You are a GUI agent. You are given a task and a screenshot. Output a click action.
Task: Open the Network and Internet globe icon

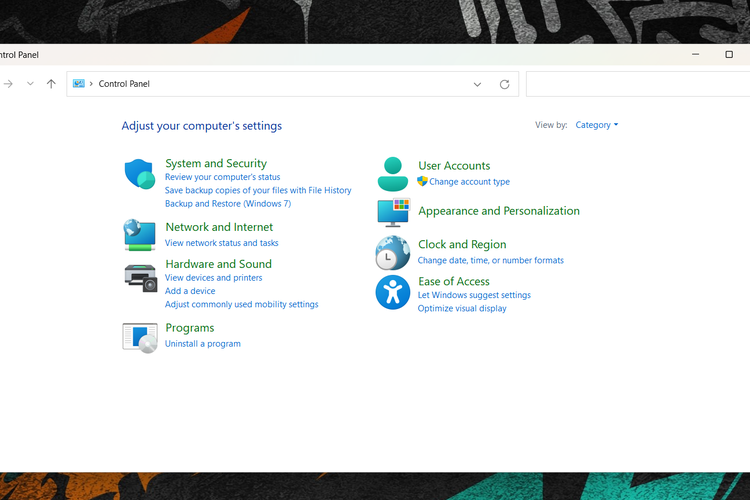click(x=139, y=234)
